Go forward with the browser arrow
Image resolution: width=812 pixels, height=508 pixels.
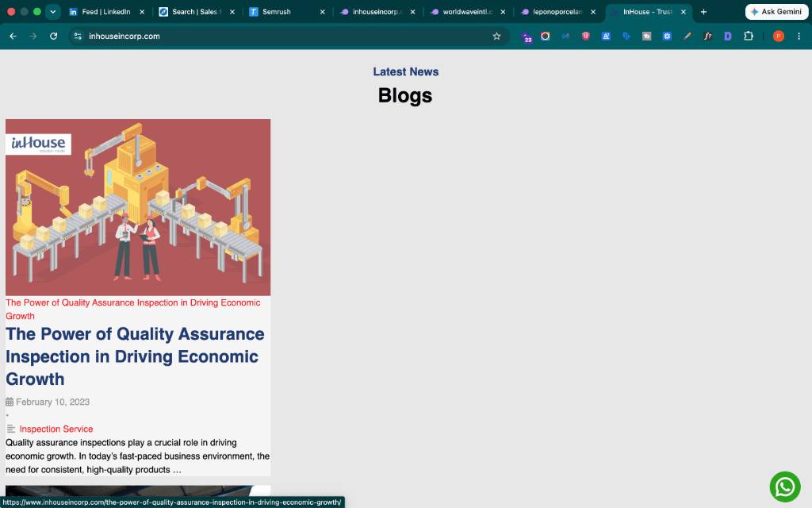33,37
